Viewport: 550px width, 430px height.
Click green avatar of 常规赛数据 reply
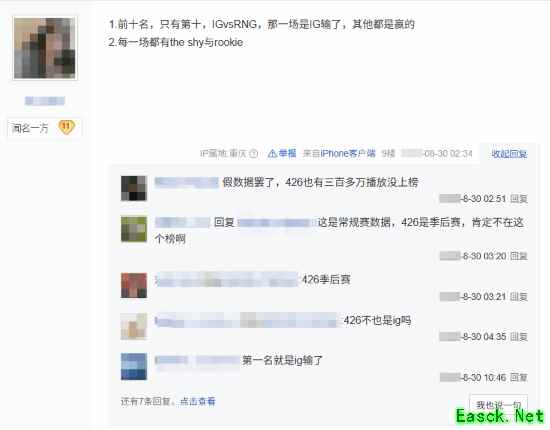click(x=134, y=229)
